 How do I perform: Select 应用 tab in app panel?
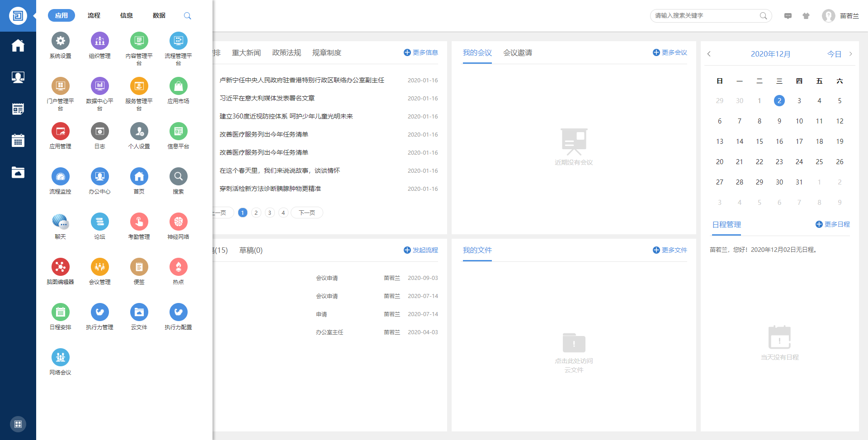[x=61, y=15]
